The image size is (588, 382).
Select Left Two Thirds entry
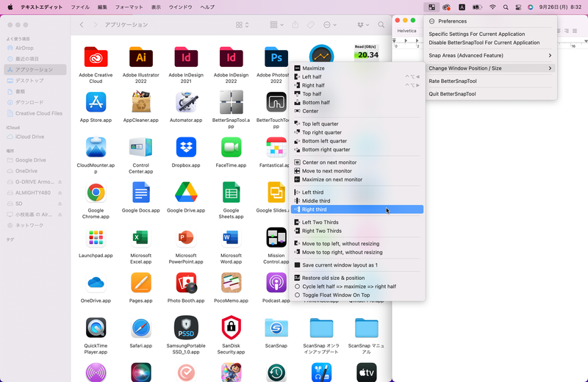pos(358,223)
